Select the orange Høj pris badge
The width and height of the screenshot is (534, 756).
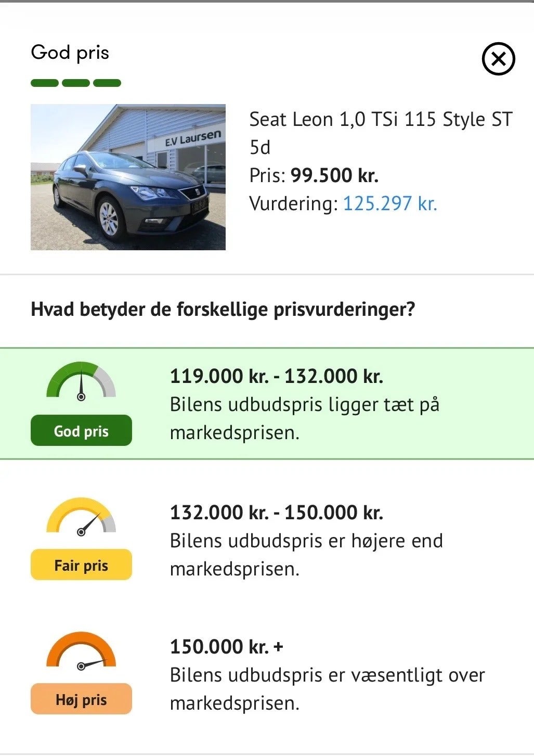81,699
